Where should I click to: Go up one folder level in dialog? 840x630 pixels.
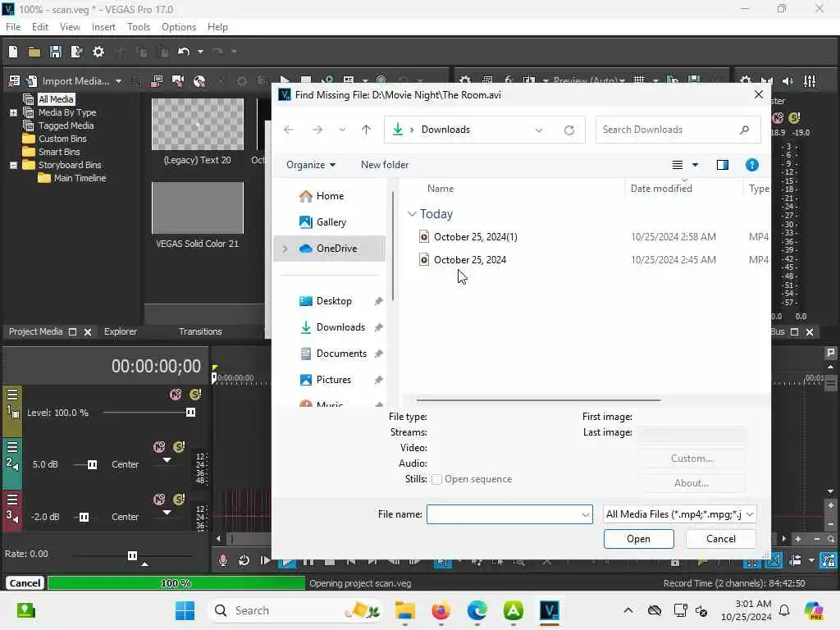[x=366, y=130]
